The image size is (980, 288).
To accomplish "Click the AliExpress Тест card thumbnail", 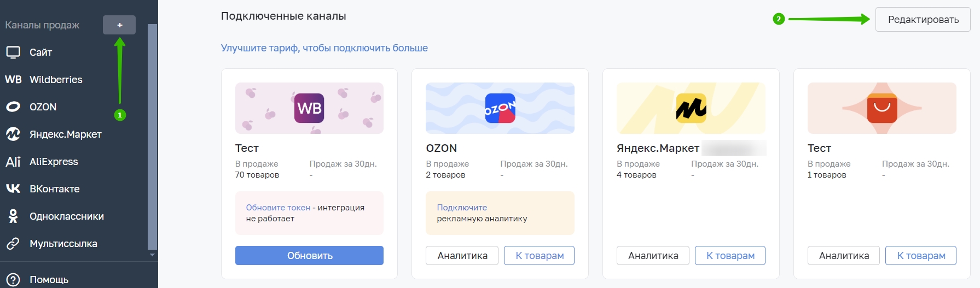I will [x=882, y=108].
